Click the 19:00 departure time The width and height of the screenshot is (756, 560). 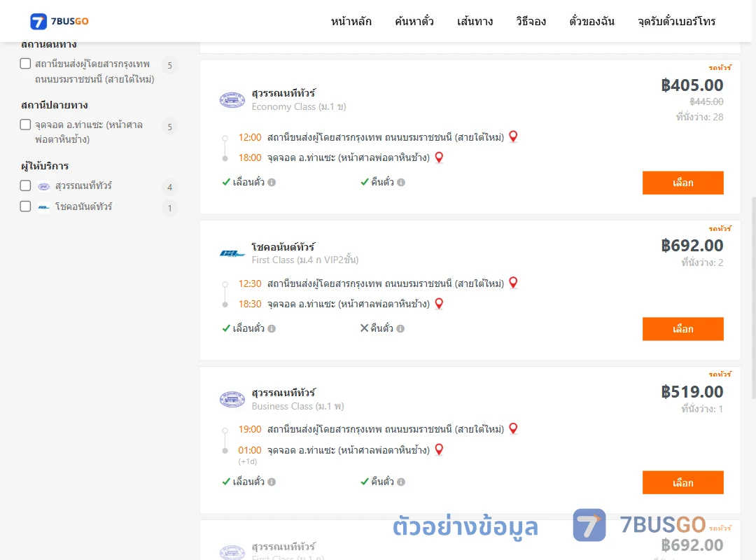250,429
